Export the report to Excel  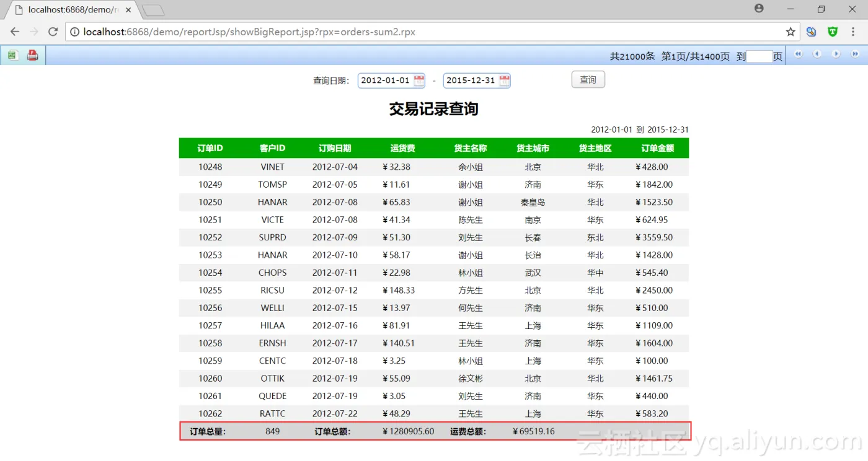(12, 55)
